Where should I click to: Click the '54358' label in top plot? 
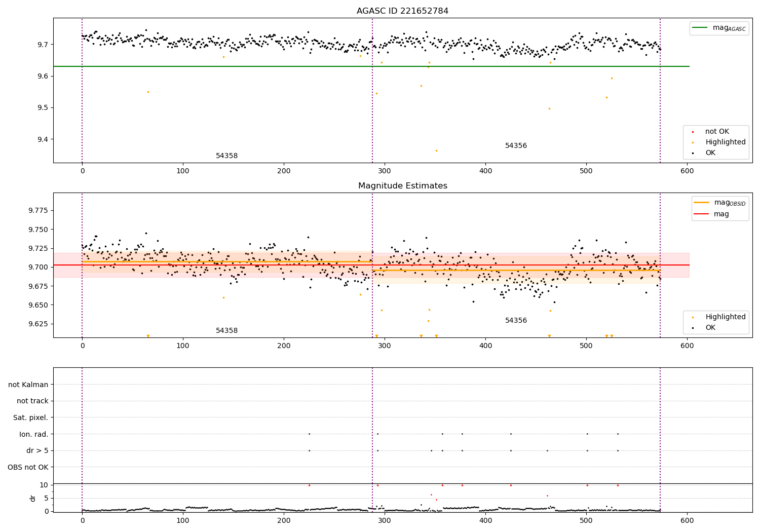(x=226, y=156)
